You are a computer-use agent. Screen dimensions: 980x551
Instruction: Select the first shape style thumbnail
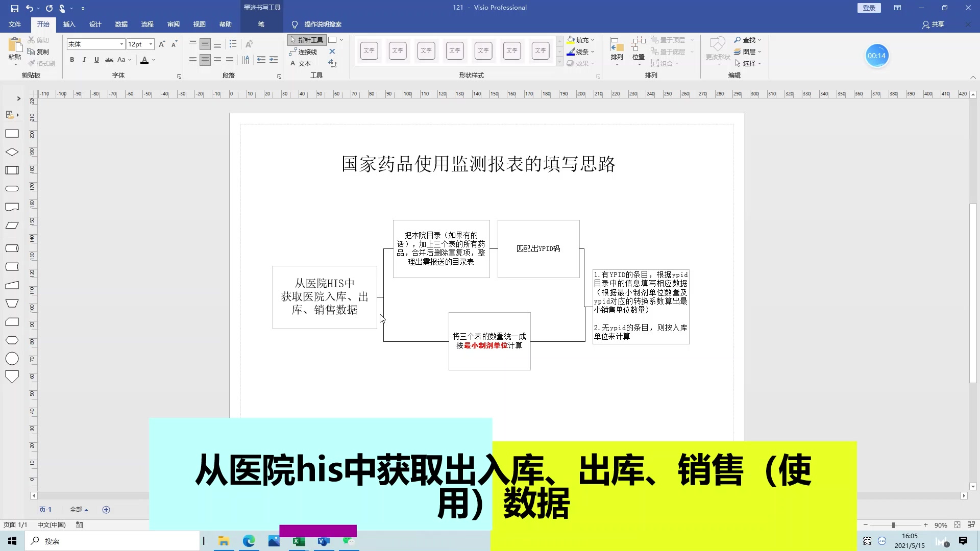[x=369, y=51]
